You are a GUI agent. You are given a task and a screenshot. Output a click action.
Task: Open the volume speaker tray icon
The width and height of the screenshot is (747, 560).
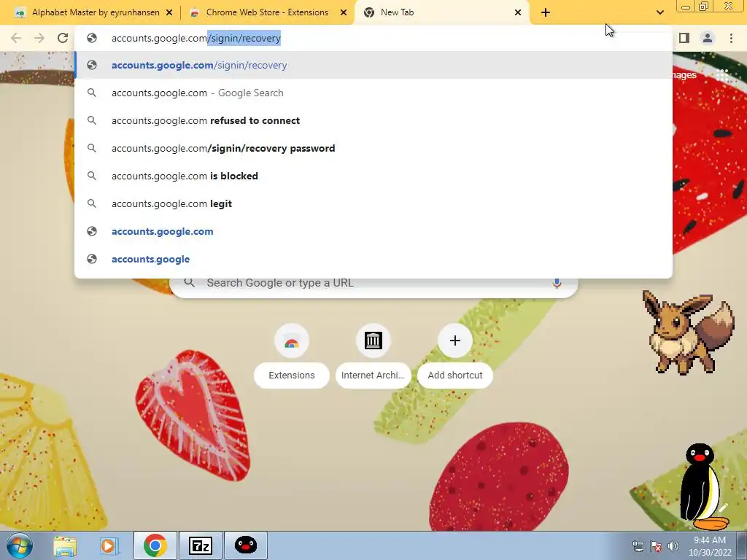673,546
